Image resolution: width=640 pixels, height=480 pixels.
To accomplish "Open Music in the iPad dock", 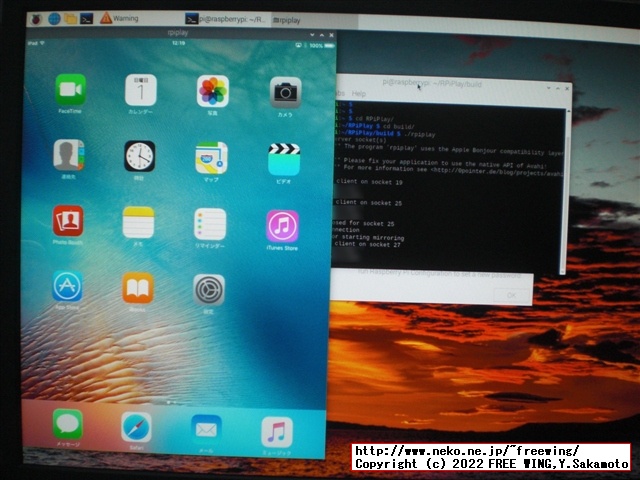I will (x=277, y=432).
